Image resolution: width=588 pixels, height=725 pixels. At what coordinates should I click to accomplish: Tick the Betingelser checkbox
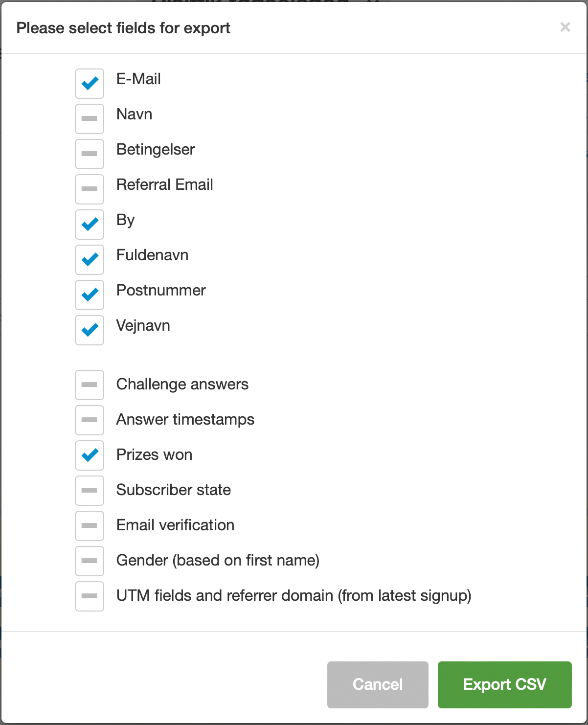click(90, 154)
